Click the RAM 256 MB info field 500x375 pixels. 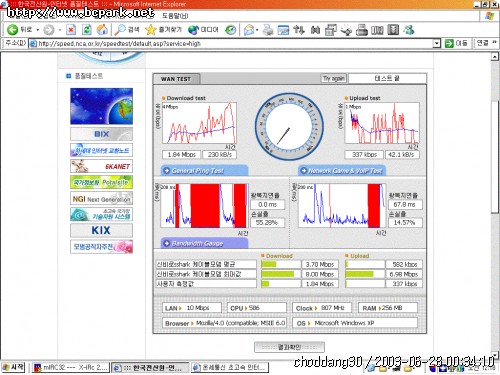tap(388, 308)
